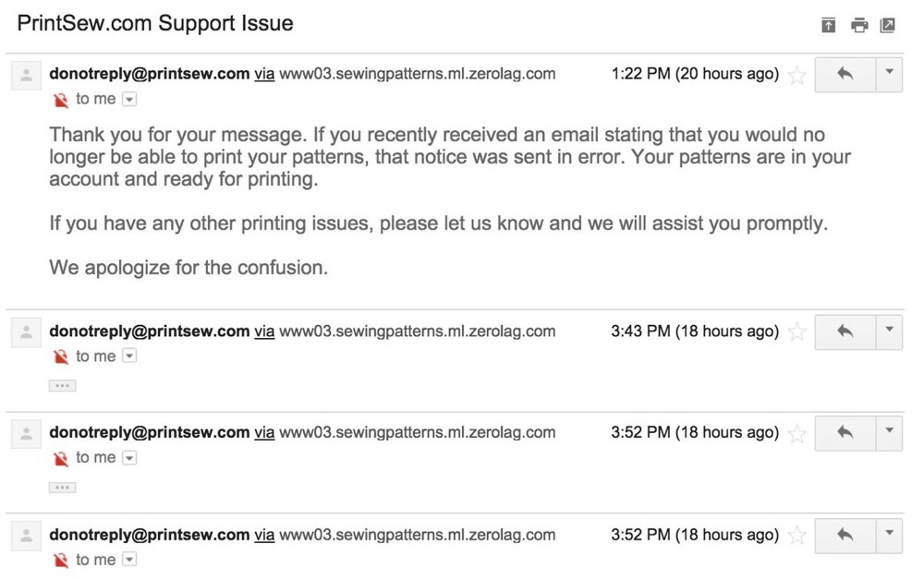Open more options dropdown for 1:22 PM email
This screenshot has height=579, width=924.
coord(889,74)
